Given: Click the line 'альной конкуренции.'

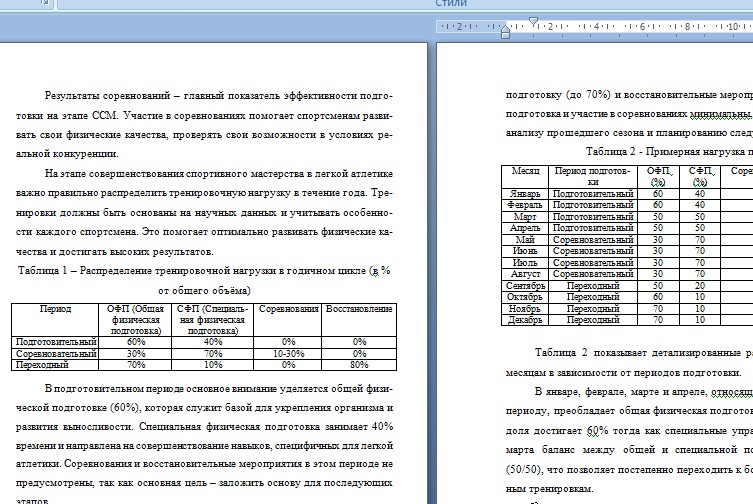Looking at the screenshot, I should (67, 154).
